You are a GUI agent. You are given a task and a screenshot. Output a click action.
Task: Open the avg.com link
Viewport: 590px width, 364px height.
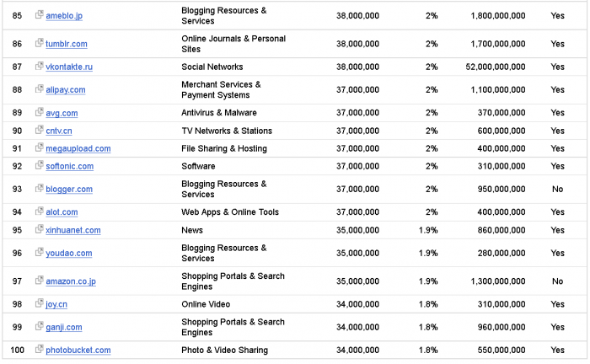click(x=62, y=113)
